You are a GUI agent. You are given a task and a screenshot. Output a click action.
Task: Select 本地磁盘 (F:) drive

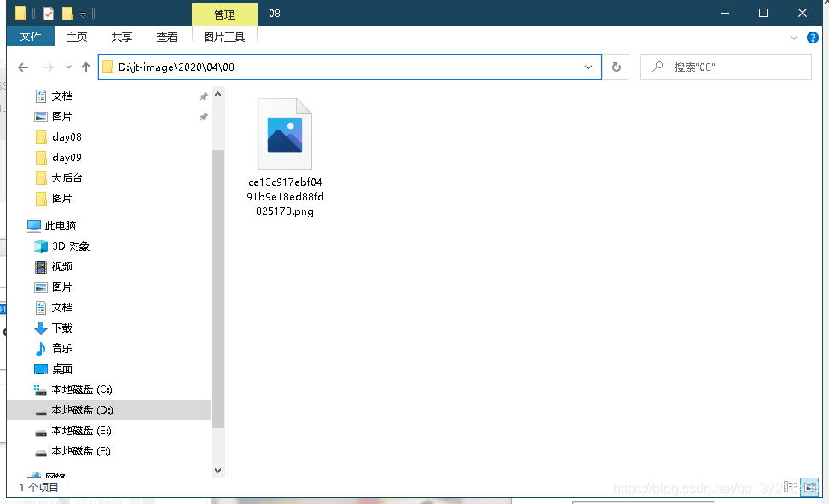(81, 451)
